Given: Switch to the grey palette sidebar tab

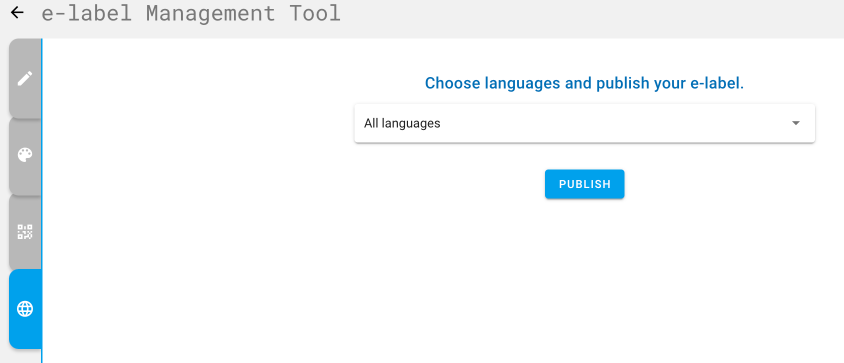Looking at the screenshot, I should pyautogui.click(x=25, y=155).
